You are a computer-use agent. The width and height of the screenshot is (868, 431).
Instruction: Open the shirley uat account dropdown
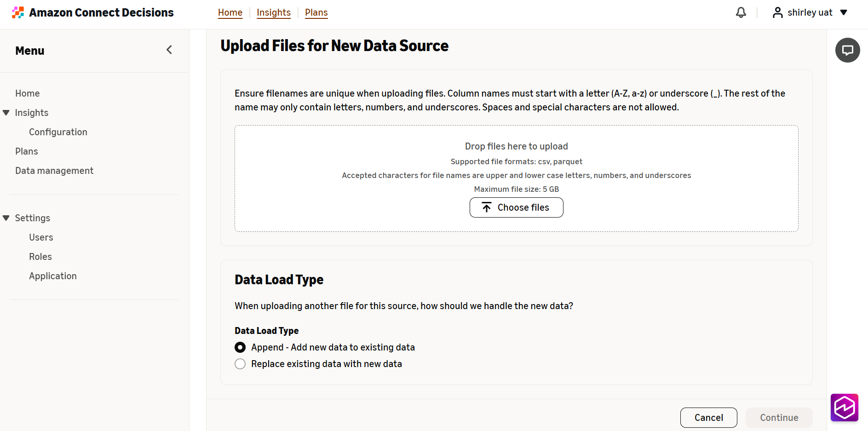[x=844, y=12]
